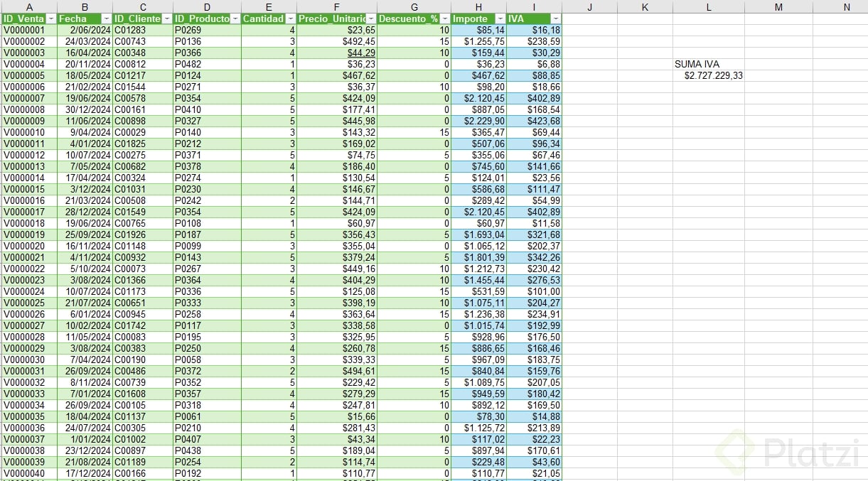Select product cell 'P0099'

[207, 246]
